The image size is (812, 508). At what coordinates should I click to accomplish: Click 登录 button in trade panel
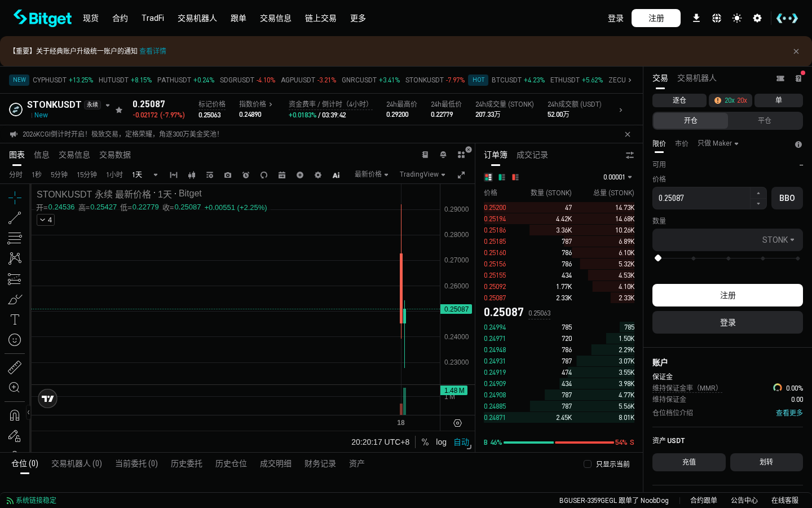click(x=727, y=322)
